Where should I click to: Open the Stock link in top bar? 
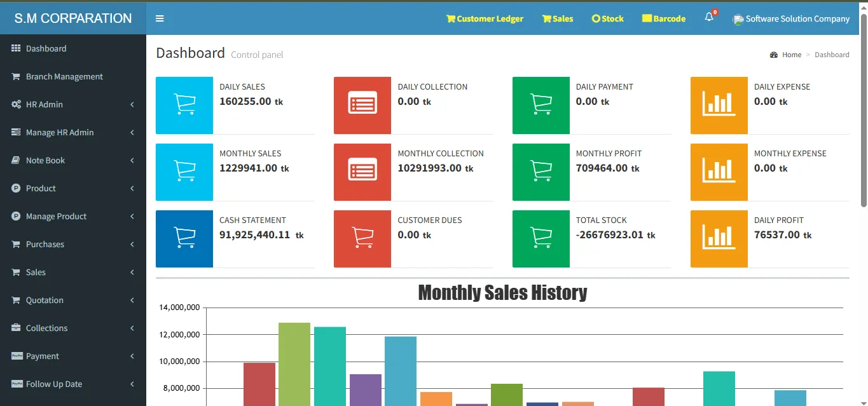tap(607, 18)
